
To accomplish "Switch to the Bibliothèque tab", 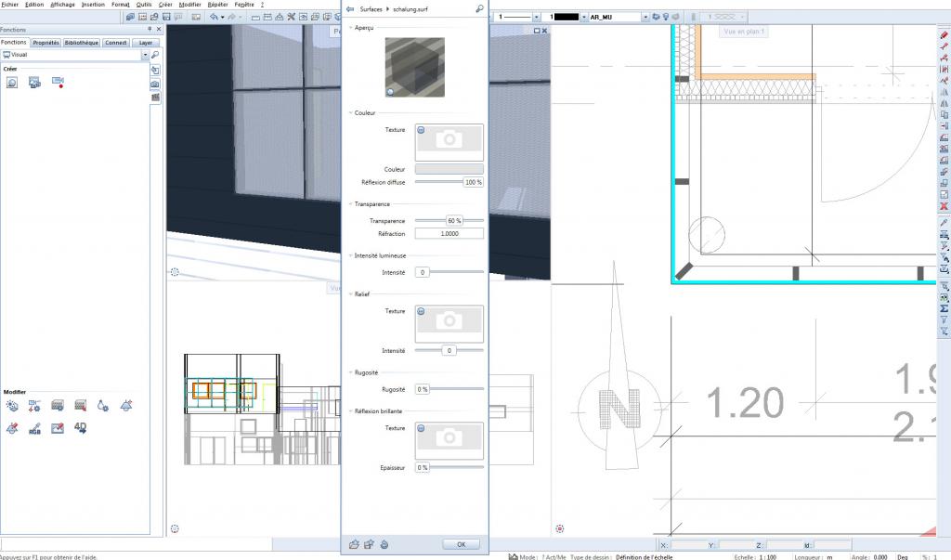I will coord(82,43).
